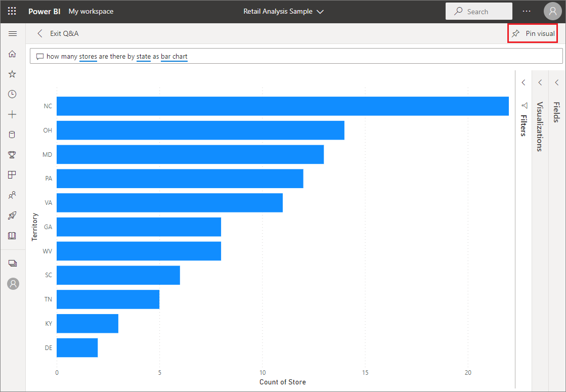Pin this visual to a dashboard
Image resolution: width=566 pixels, height=392 pixels.
532,33
